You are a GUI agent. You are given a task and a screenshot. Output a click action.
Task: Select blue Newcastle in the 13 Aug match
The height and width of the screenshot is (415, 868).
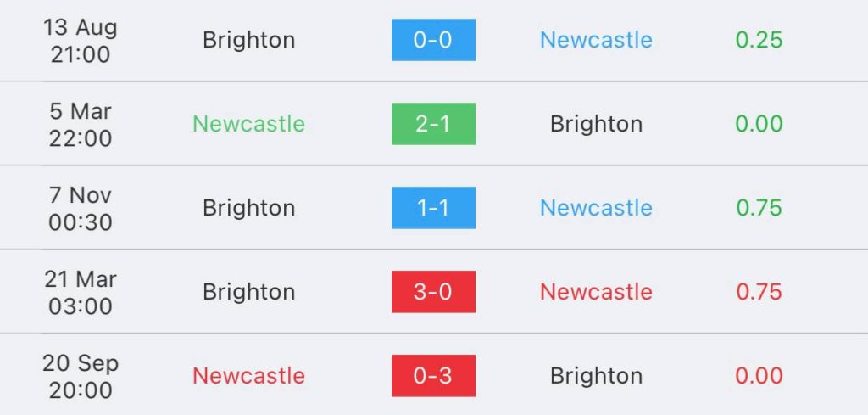(x=596, y=40)
